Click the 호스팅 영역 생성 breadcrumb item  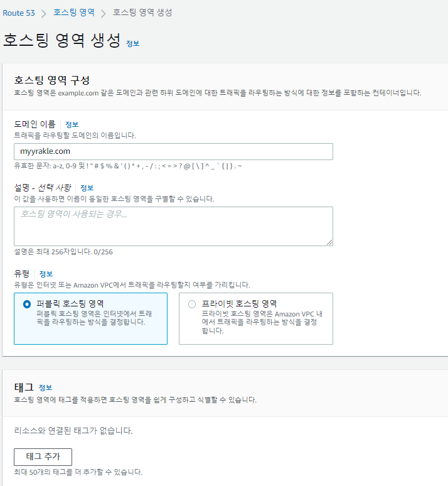coord(142,13)
